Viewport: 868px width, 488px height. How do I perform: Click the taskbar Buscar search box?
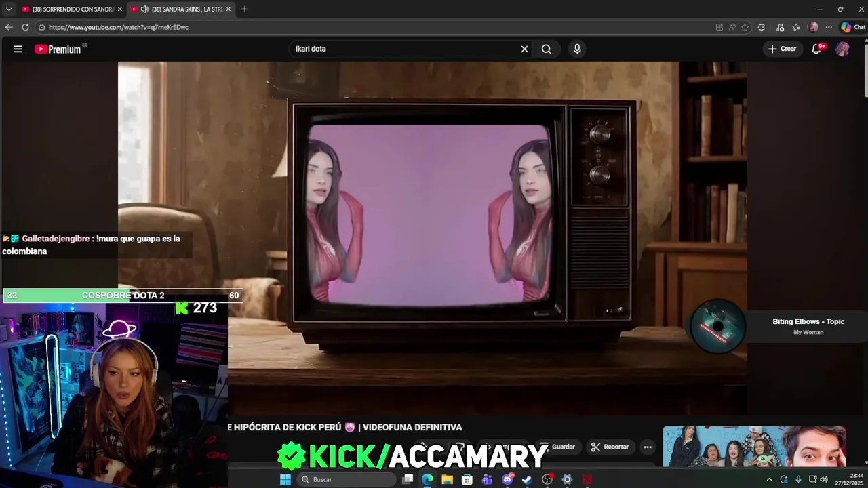click(347, 479)
